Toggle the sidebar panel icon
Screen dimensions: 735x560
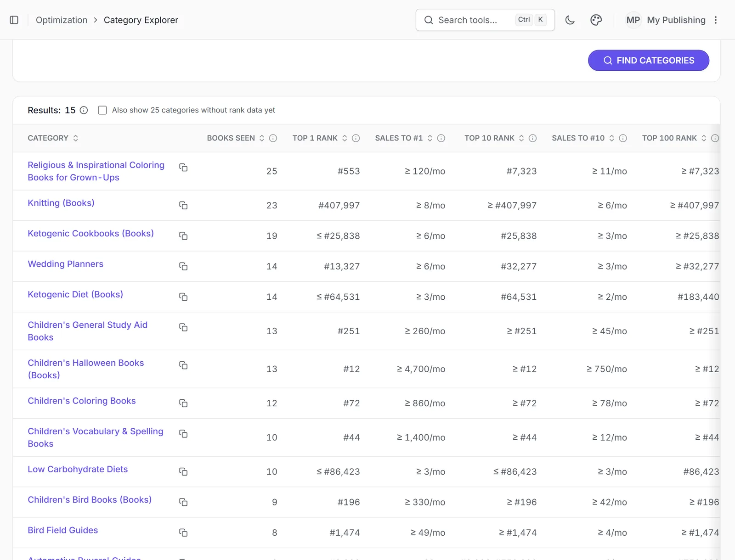point(14,20)
